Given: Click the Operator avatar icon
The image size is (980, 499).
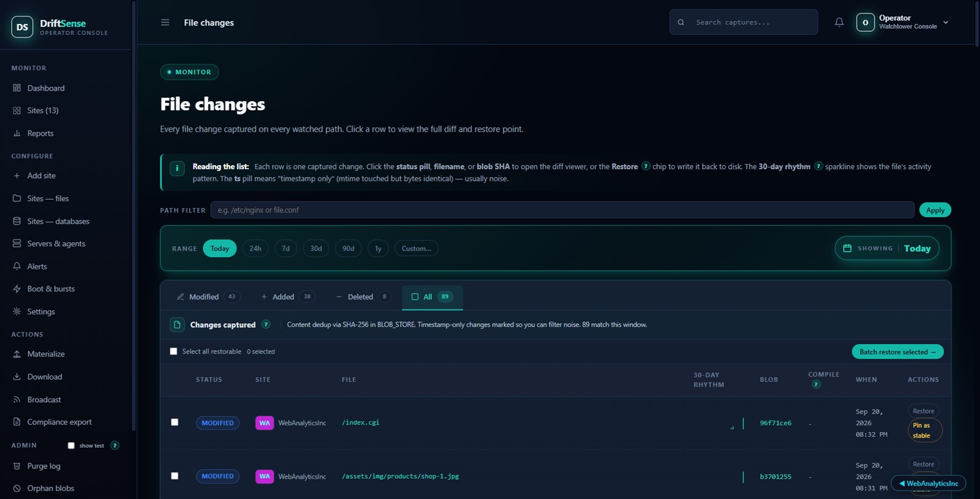Looking at the screenshot, I should [x=865, y=23].
